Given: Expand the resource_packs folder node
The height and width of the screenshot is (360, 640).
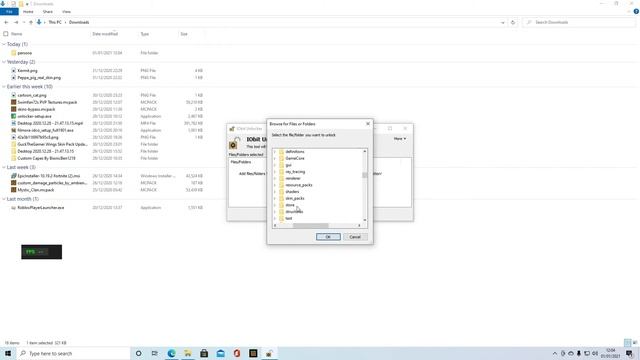Looking at the screenshot, I should tap(275, 185).
